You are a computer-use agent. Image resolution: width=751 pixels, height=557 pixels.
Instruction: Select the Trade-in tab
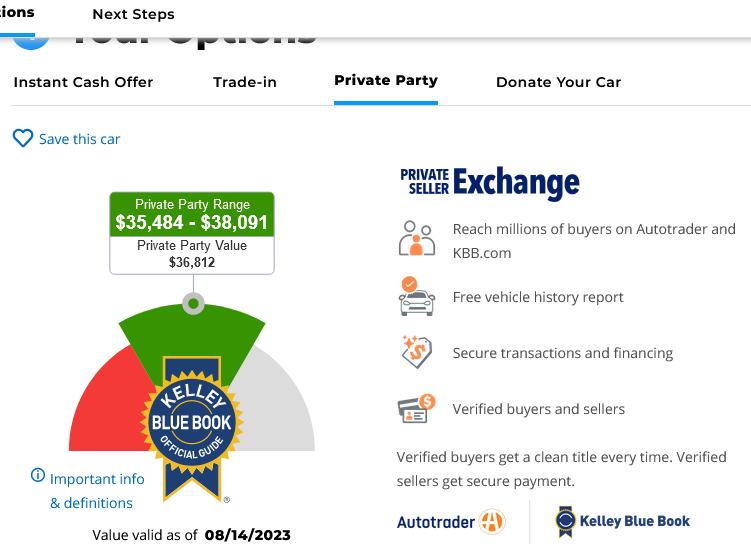point(245,82)
